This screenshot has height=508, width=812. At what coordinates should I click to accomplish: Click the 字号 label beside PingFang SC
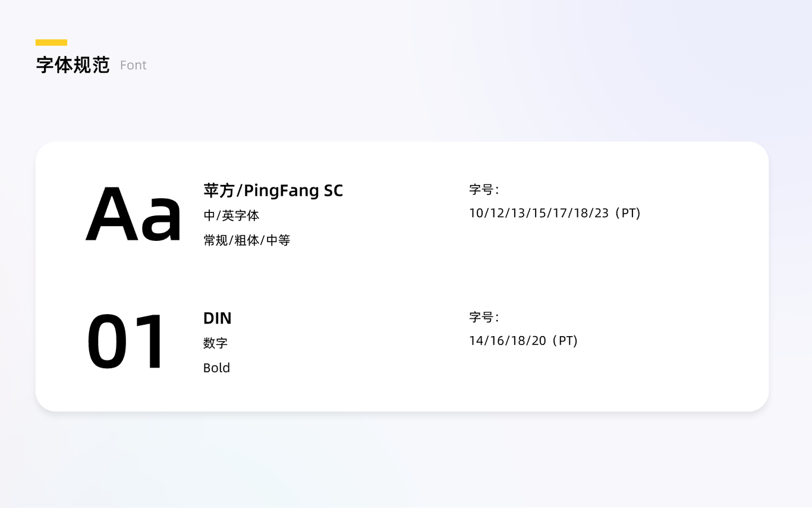484,190
